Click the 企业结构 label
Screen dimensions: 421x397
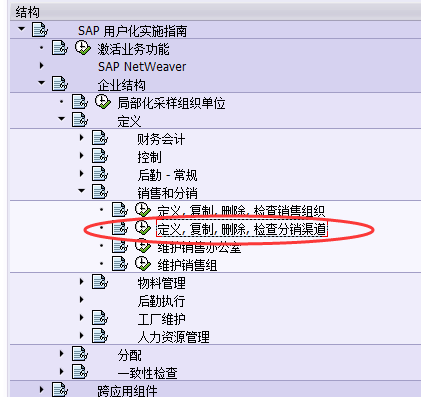coord(122,85)
